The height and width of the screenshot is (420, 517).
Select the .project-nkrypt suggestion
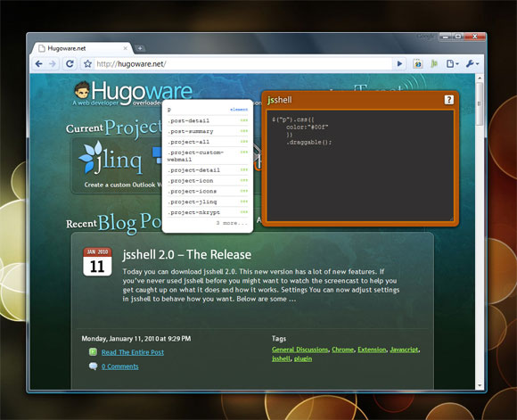point(208,212)
